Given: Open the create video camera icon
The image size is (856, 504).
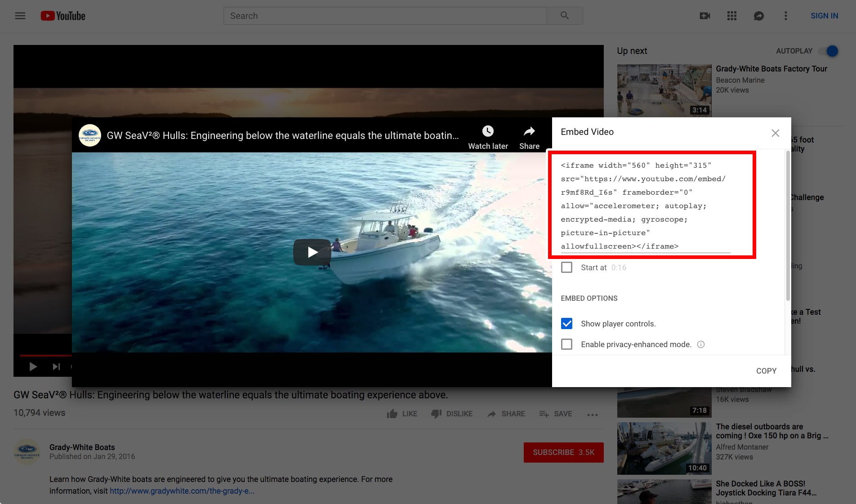Looking at the screenshot, I should point(705,16).
